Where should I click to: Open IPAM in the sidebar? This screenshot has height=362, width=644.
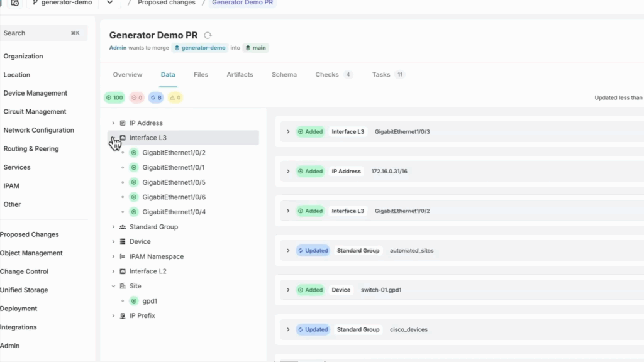tap(11, 185)
